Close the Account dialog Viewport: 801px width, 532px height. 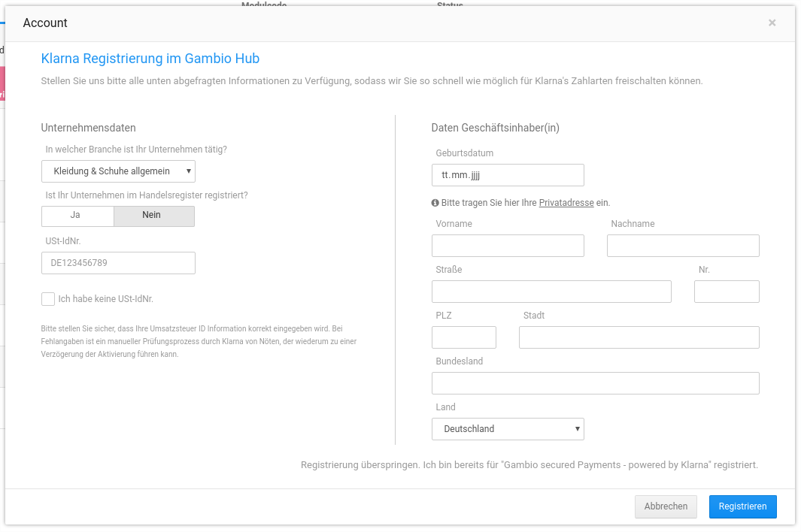[772, 23]
